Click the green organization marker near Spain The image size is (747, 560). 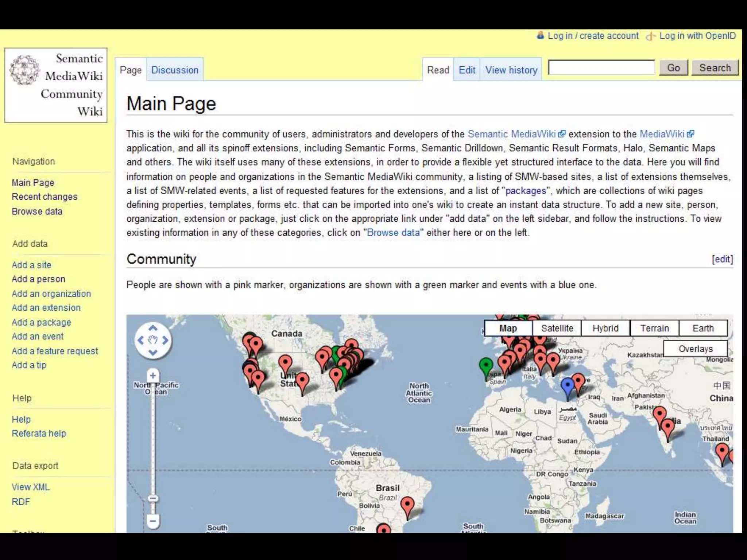click(485, 365)
